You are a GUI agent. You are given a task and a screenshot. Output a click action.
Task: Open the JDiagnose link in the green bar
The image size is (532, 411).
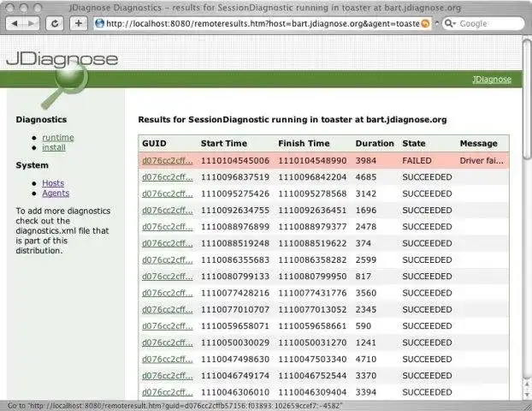[492, 80]
